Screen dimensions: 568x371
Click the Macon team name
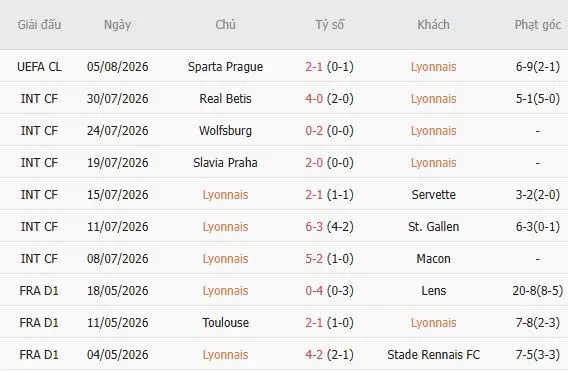tap(434, 259)
